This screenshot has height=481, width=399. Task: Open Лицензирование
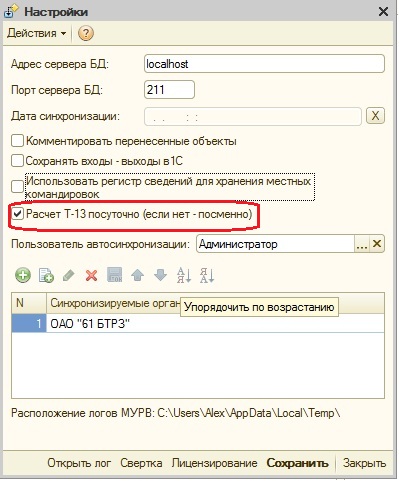point(214,463)
